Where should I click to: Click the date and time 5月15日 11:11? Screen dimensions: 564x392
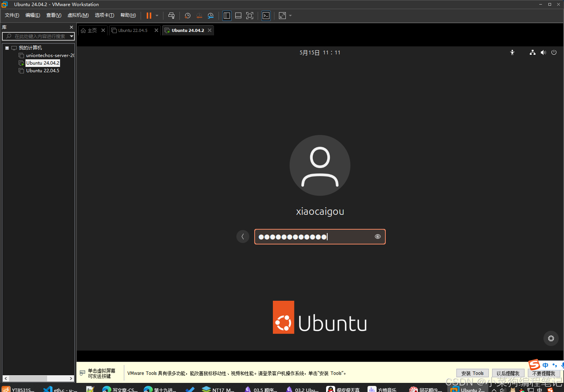pyautogui.click(x=320, y=52)
